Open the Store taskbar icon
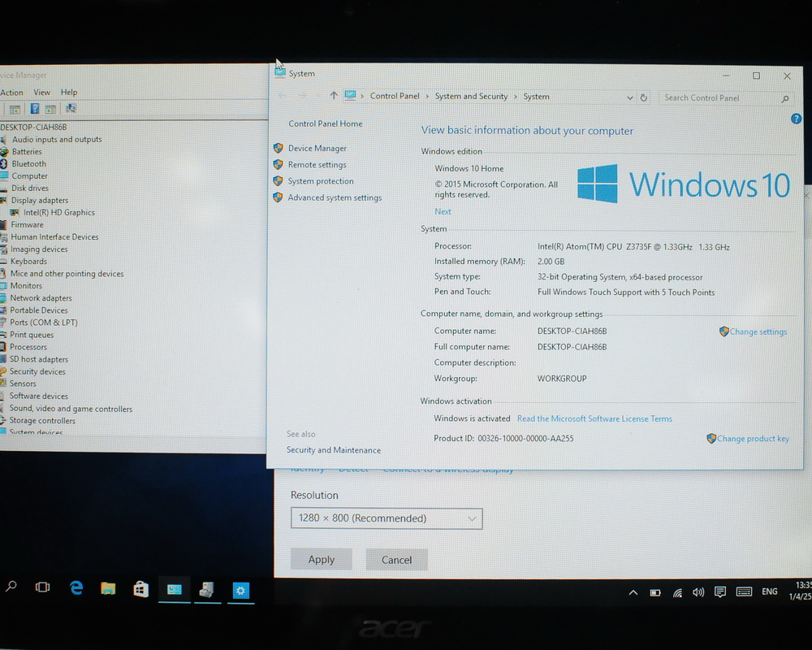 [140, 589]
